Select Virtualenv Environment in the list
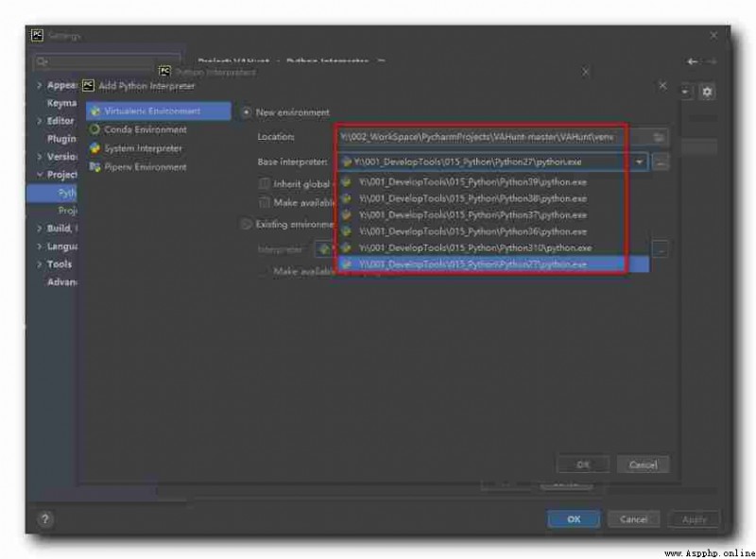 (x=158, y=110)
